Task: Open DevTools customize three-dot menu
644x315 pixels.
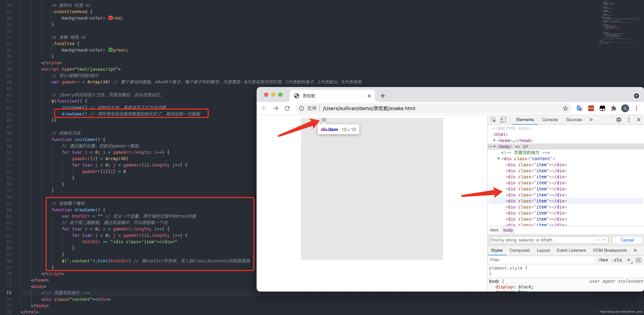Action: click(629, 120)
